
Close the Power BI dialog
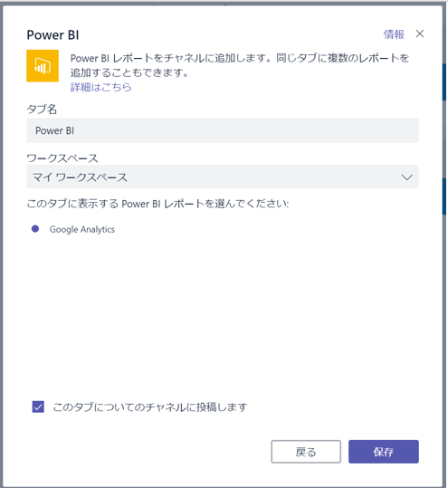coord(420,33)
